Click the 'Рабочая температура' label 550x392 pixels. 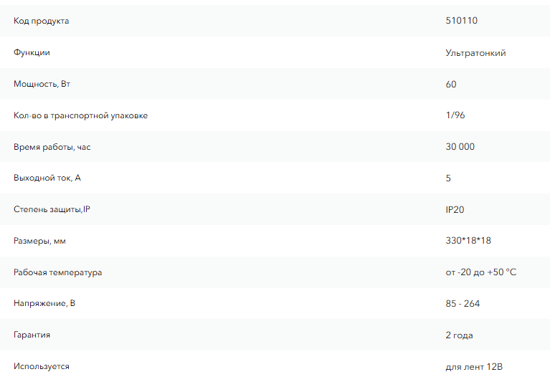coord(57,272)
